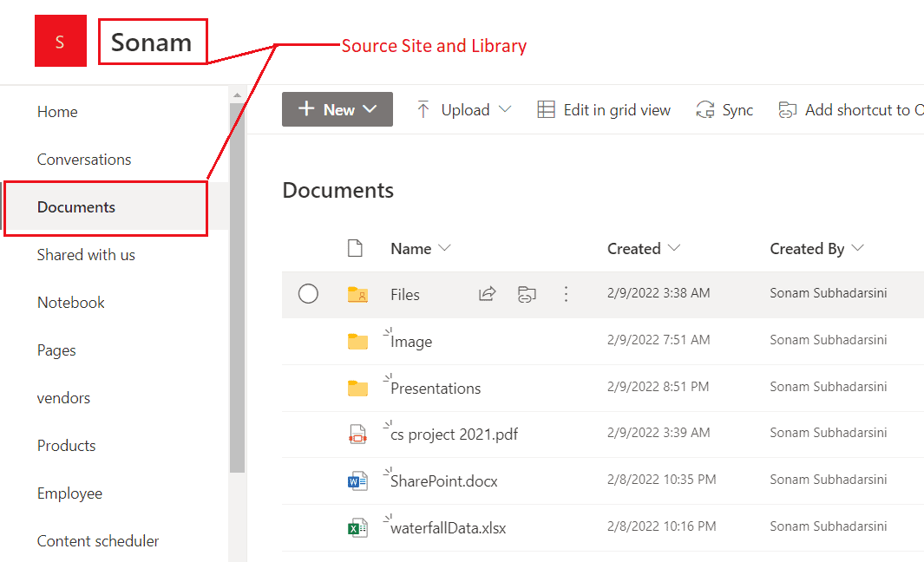Image resolution: width=924 pixels, height=562 pixels.
Task: Open the Documents navigation item
Action: (75, 207)
